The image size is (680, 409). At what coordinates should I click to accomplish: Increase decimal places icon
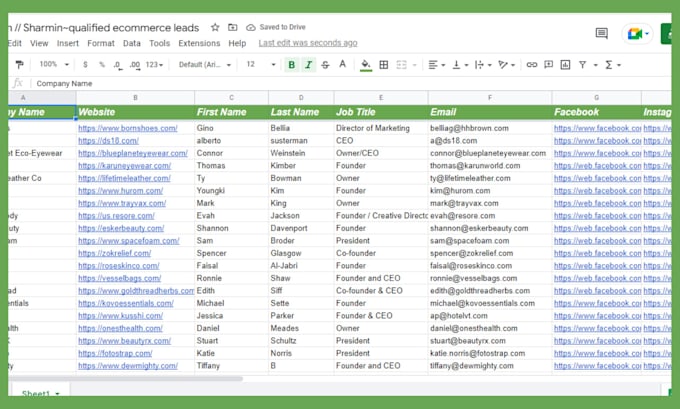tap(134, 65)
